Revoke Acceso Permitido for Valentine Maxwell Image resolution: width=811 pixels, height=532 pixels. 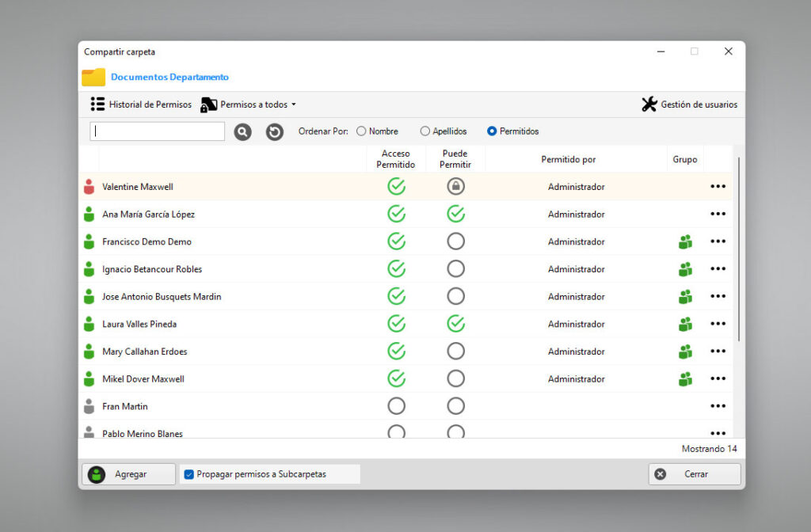(x=396, y=186)
